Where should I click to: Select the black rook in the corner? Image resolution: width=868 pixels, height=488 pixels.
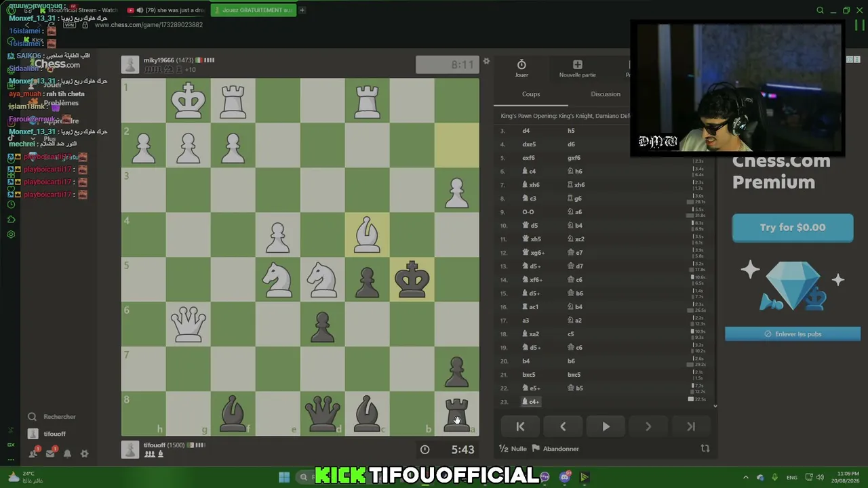[x=456, y=413]
